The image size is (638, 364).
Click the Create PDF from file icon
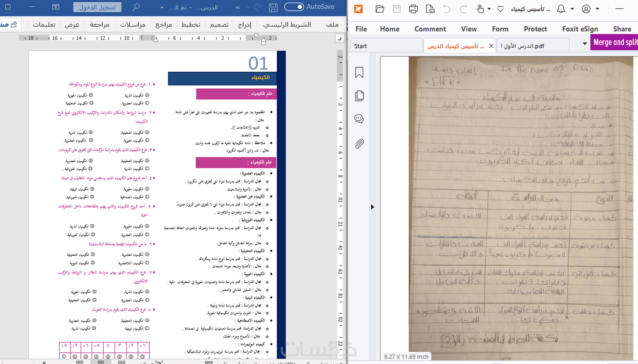430,9
